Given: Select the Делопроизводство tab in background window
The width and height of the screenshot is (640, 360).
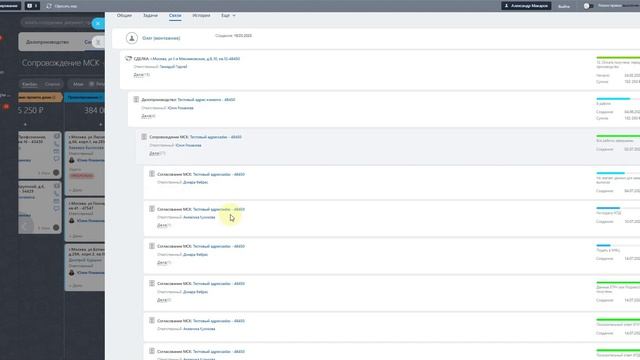Looking at the screenshot, I should pos(47,42).
